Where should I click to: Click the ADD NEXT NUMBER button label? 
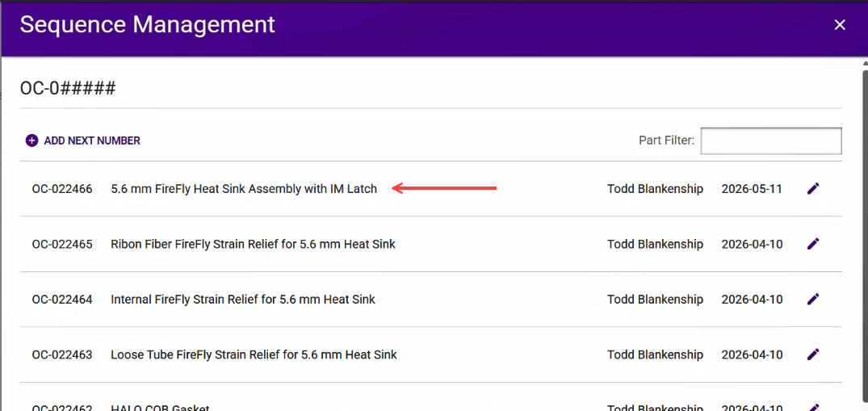92,140
